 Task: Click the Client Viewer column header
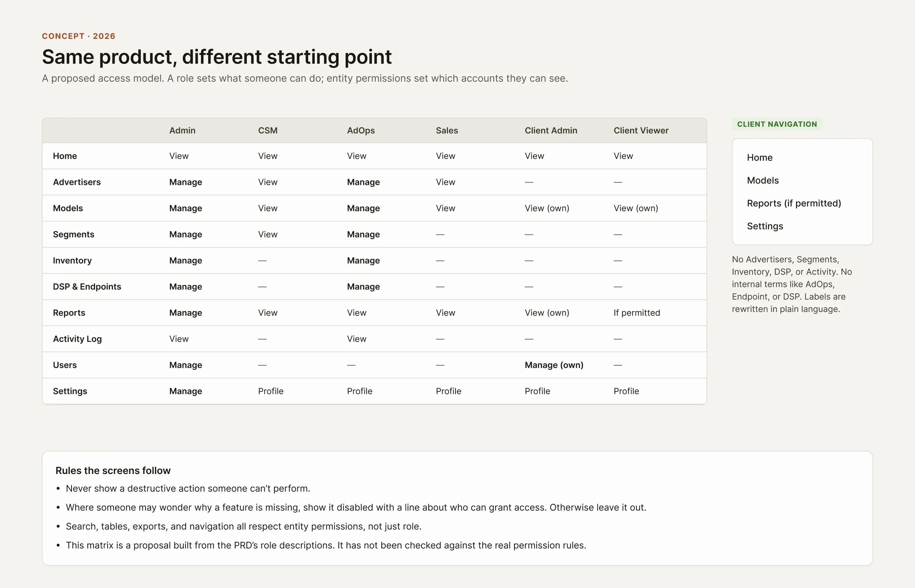641,130
